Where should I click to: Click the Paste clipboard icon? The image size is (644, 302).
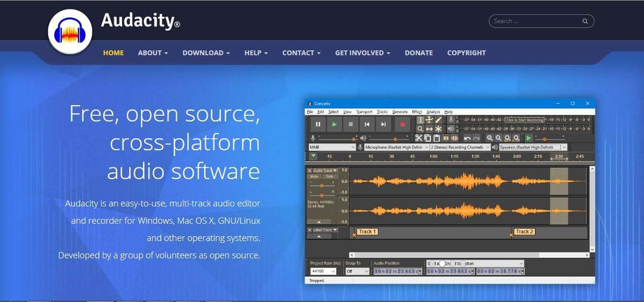[437, 138]
